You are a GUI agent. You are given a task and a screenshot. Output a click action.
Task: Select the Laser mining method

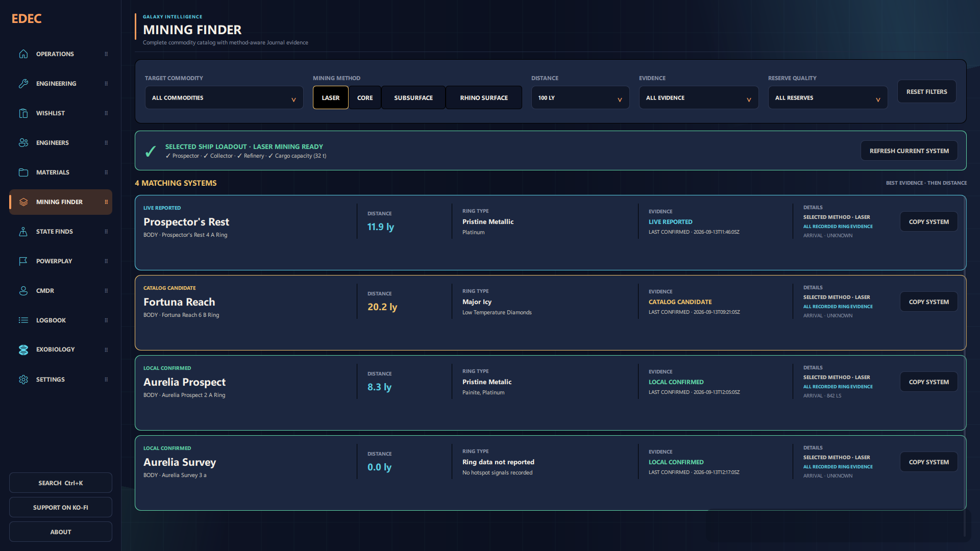click(x=331, y=97)
